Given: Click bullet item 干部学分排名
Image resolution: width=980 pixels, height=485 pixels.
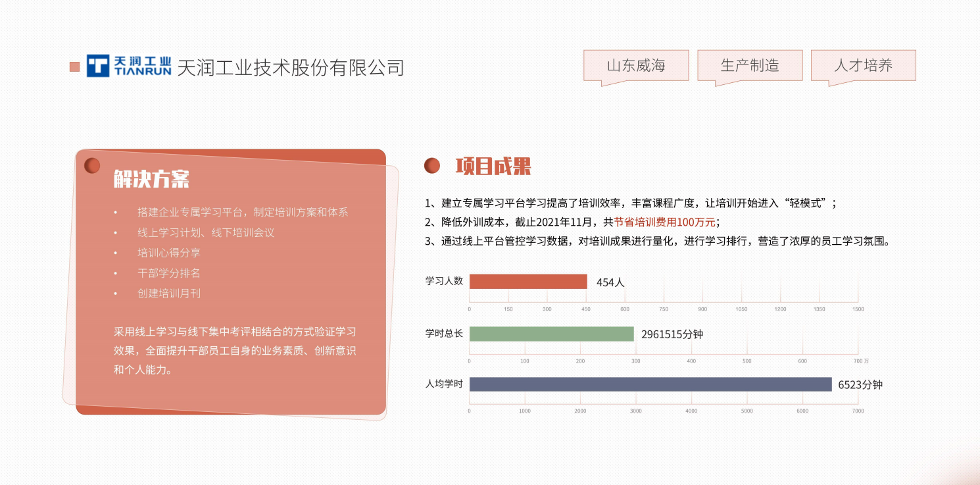Looking at the screenshot, I should (168, 273).
